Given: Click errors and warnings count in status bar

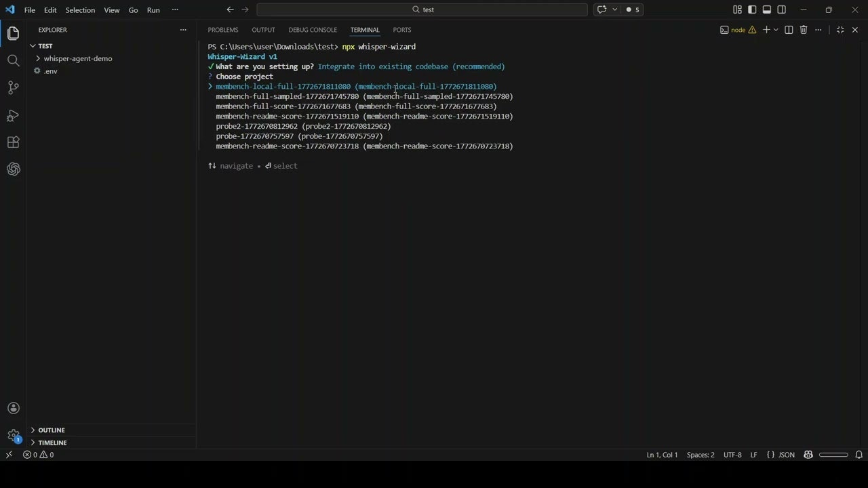Looking at the screenshot, I should pyautogui.click(x=38, y=455).
